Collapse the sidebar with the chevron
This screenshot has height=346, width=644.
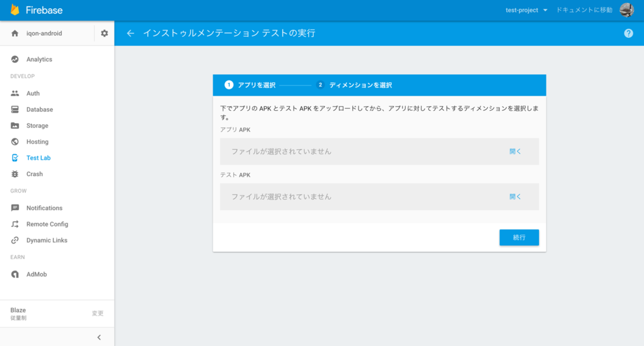pyautogui.click(x=99, y=337)
